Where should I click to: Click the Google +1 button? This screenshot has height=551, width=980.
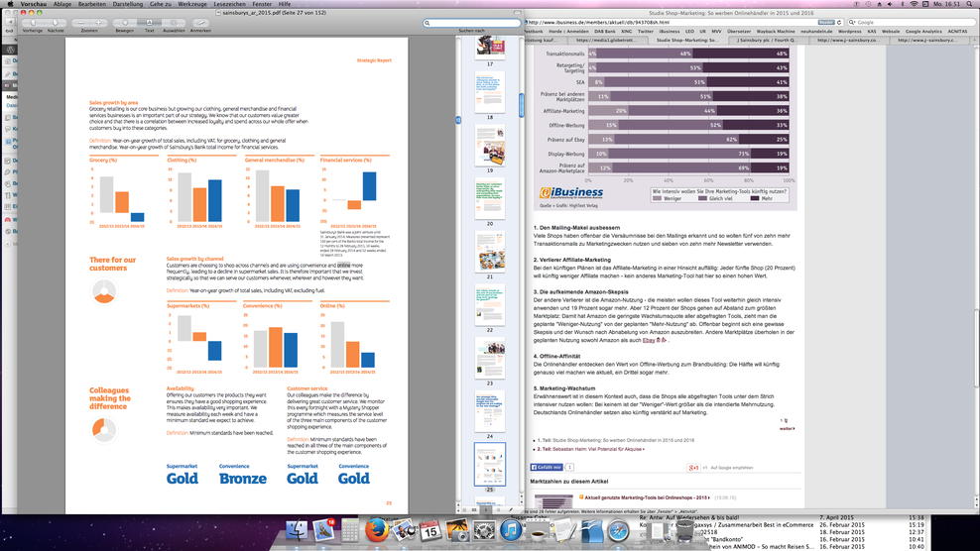[x=693, y=468]
